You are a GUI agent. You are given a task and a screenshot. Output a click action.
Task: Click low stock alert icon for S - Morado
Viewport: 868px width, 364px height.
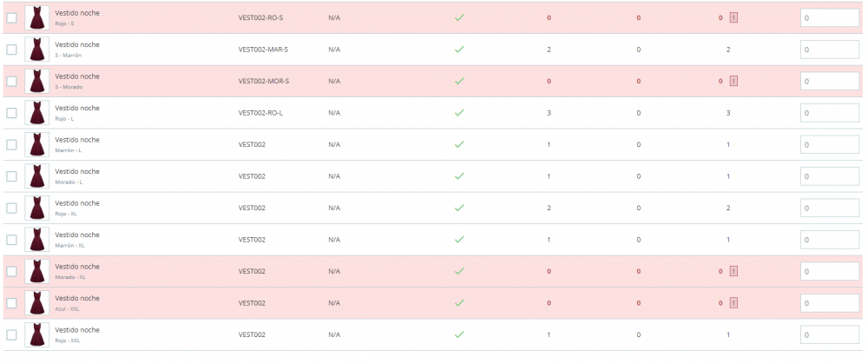pos(733,81)
